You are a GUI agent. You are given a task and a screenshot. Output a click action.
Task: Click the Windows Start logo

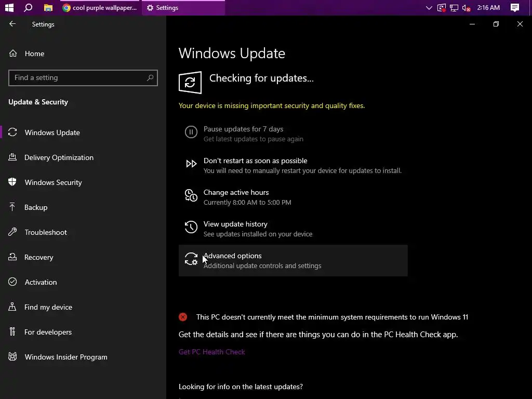pyautogui.click(x=9, y=7)
